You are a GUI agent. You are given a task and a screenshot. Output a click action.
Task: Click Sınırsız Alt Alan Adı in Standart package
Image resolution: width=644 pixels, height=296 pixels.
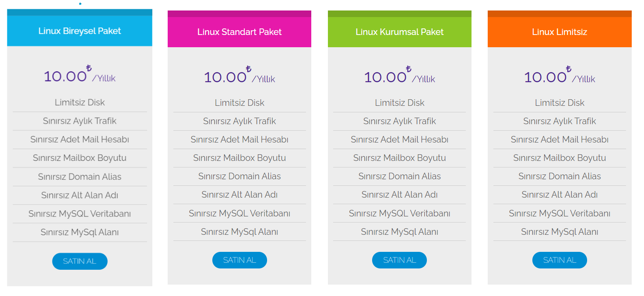[x=239, y=195]
